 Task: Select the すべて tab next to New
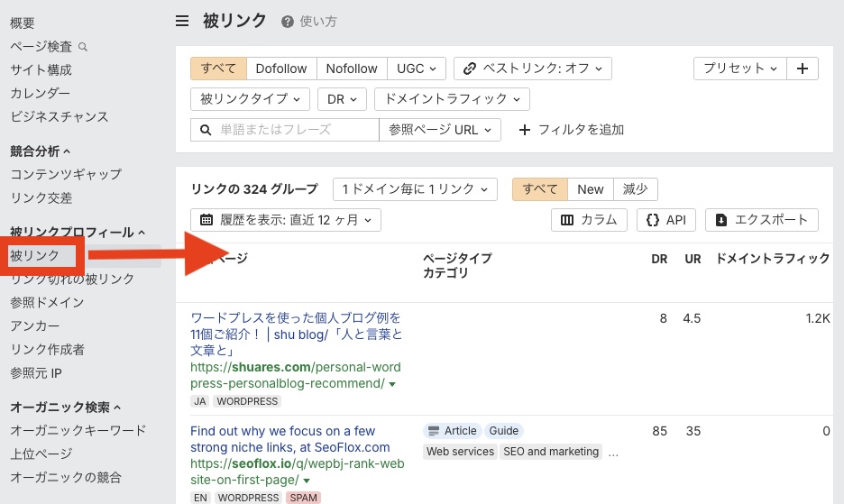(x=540, y=189)
